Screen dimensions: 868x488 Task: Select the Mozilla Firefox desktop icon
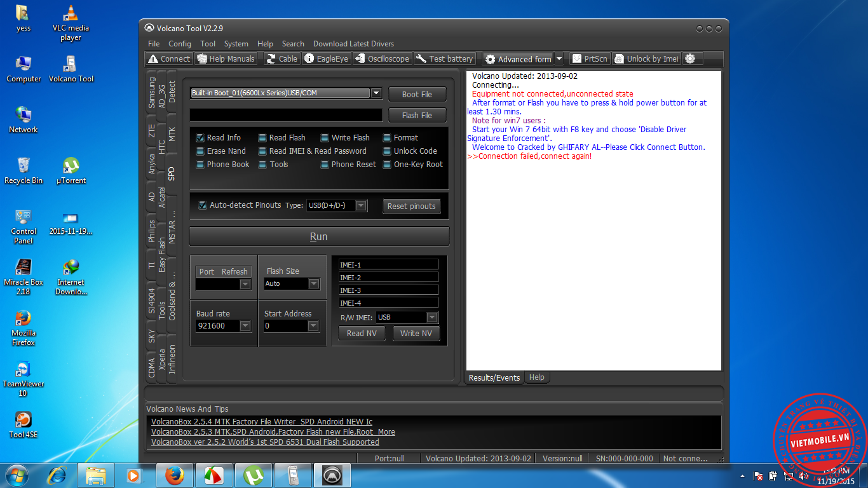click(24, 328)
